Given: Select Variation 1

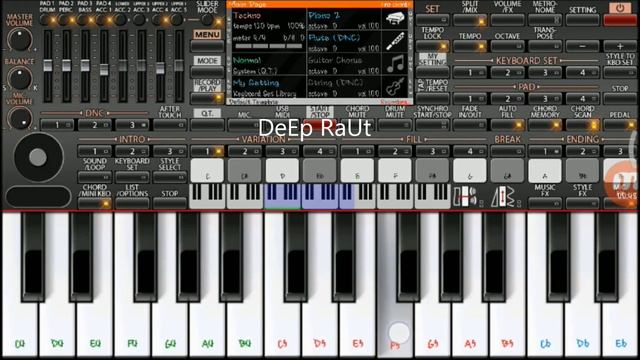Looking at the screenshot, I should (x=207, y=151).
